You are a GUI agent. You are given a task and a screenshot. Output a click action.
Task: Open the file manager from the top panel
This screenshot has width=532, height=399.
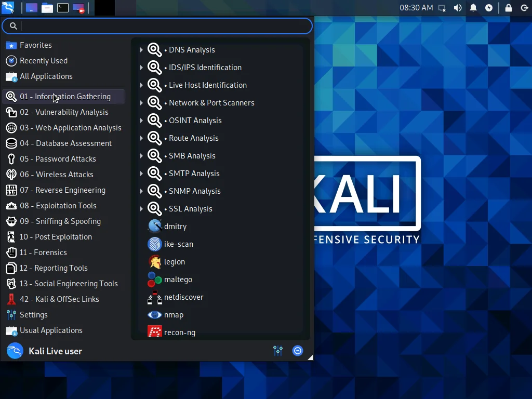(x=47, y=8)
